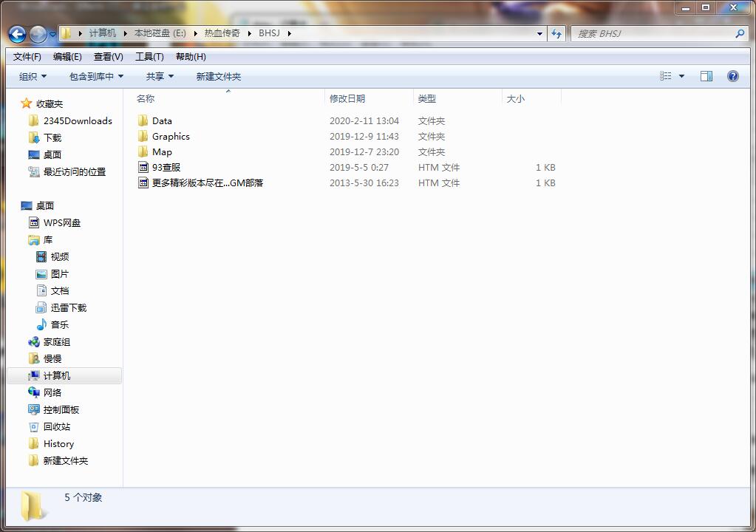Screen dimensions: 756x532
Task: Open the 组织 dropdown menu
Action: pyautogui.click(x=33, y=77)
